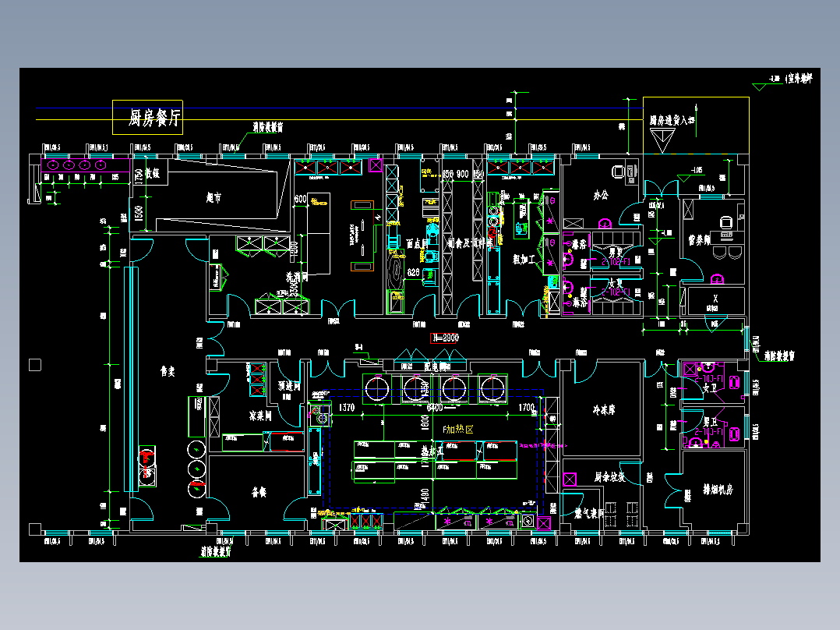
Task: Click the '厨房餐厅' drawing title box
Action: click(147, 117)
